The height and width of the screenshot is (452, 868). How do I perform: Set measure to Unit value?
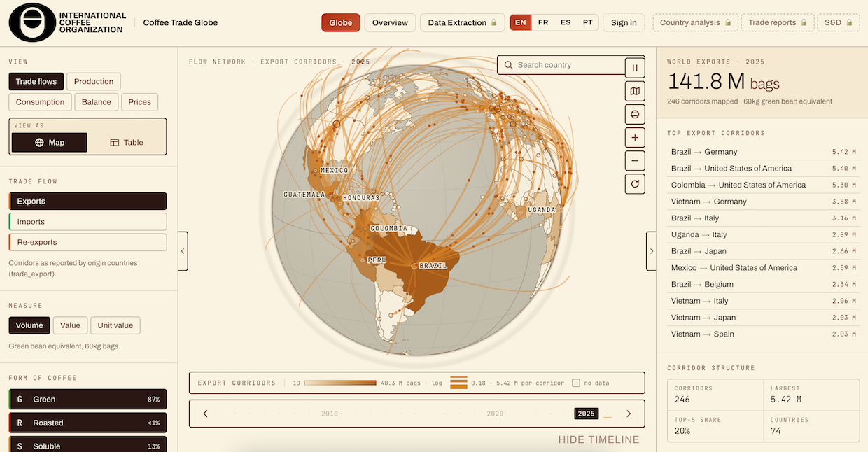coord(115,325)
